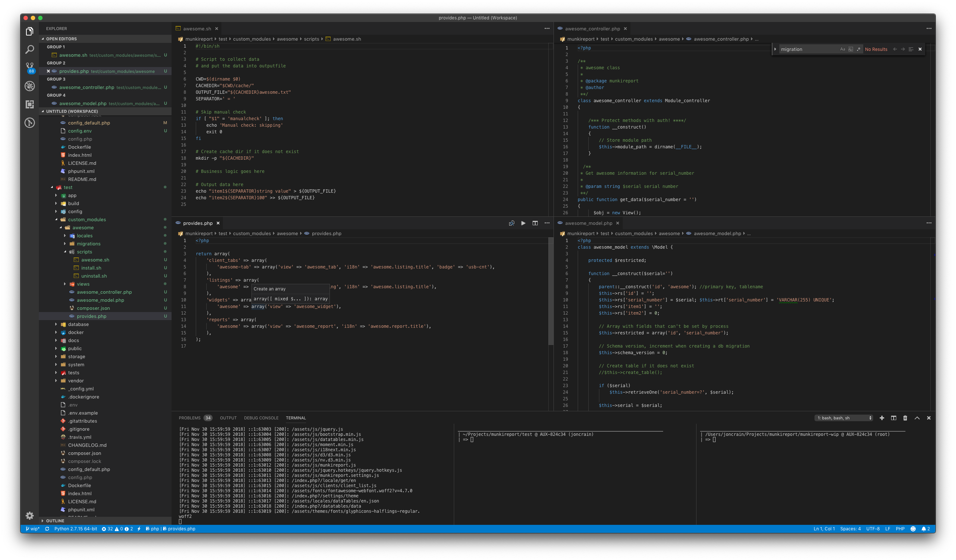This screenshot has height=560, width=956.
Task: Switch to the Problems panel tab
Action: tap(189, 418)
